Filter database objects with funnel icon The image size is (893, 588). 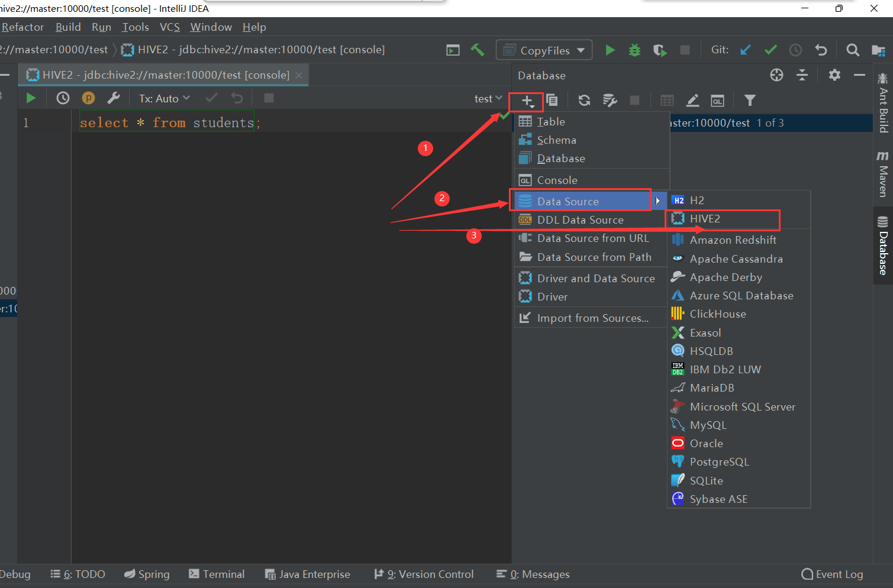750,100
